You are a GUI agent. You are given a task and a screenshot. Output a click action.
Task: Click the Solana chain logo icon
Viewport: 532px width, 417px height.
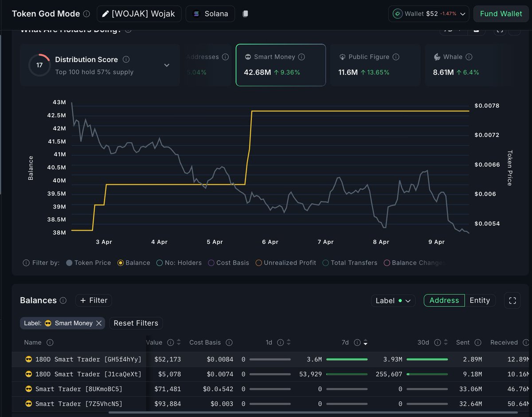point(196,14)
